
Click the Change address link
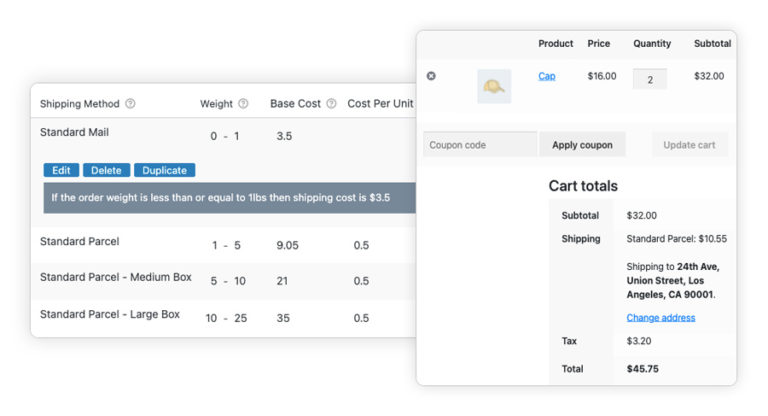point(660,318)
